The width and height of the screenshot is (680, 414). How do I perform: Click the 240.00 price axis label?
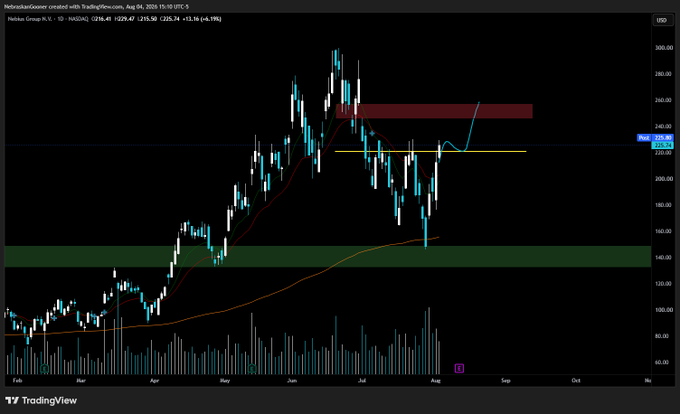(x=664, y=127)
